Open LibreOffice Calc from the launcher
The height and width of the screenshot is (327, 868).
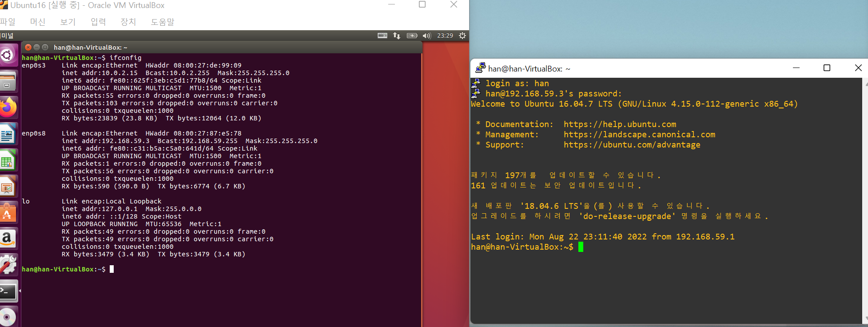click(8, 160)
